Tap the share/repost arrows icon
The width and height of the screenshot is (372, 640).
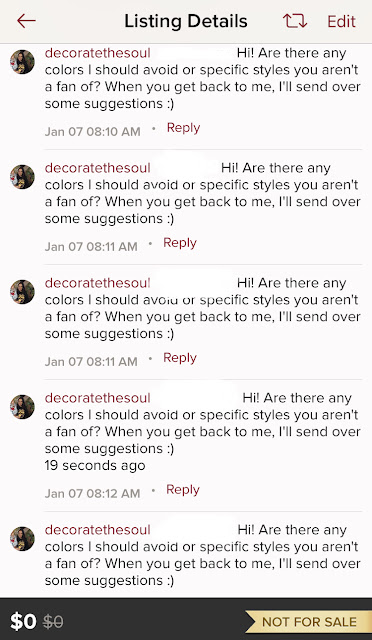pyautogui.click(x=295, y=21)
